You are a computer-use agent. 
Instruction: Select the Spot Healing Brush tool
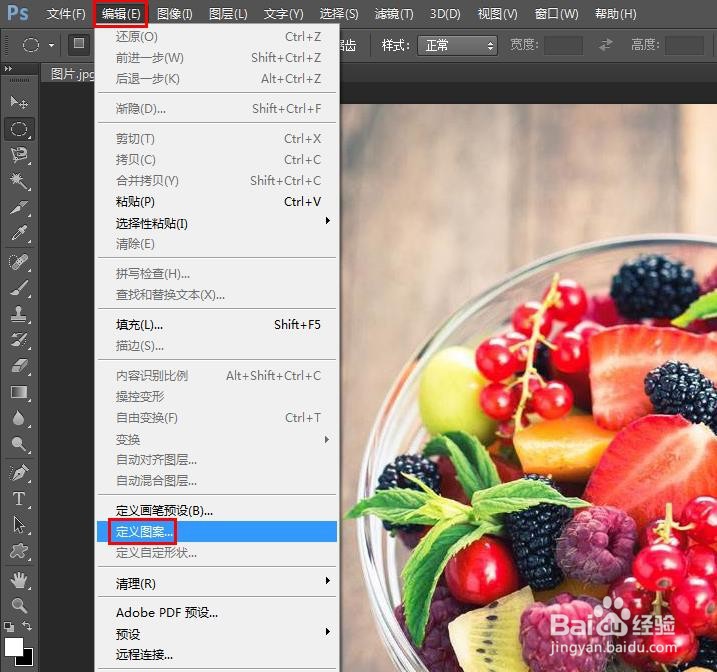point(19,262)
